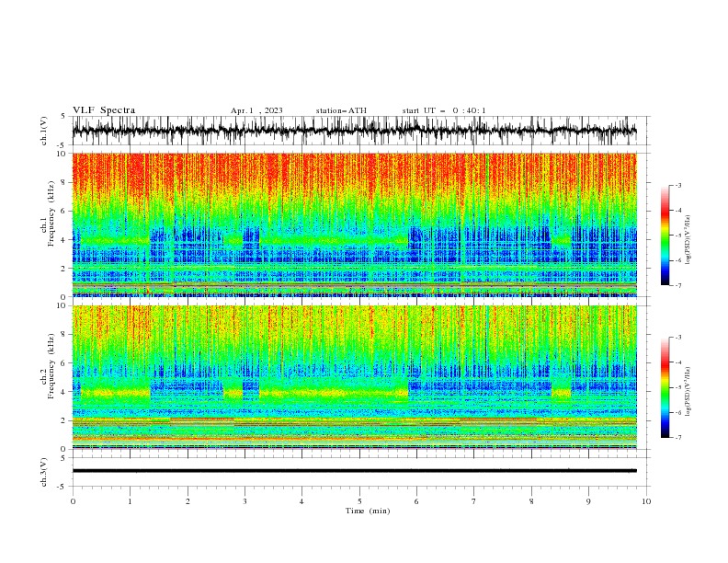Viewport: 728px width, 563px height.
Task: Click the "Apr. 1 , 2023" date label
Action: click(x=256, y=110)
